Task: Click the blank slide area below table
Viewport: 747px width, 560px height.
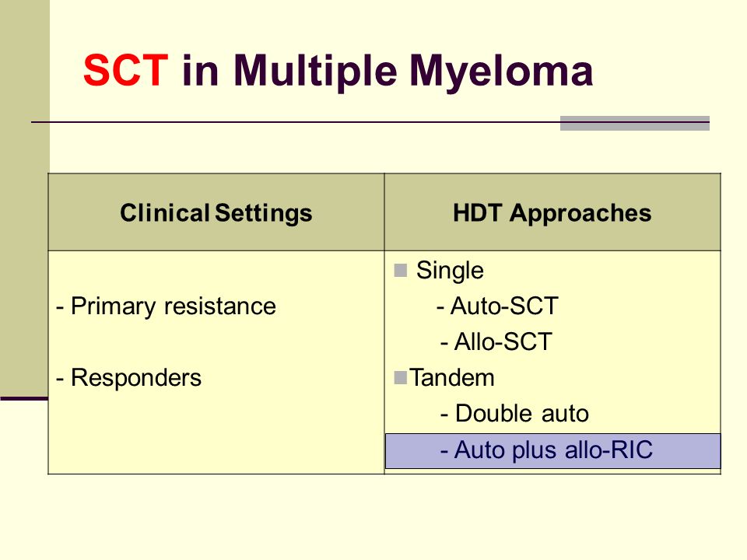Action: point(373,516)
